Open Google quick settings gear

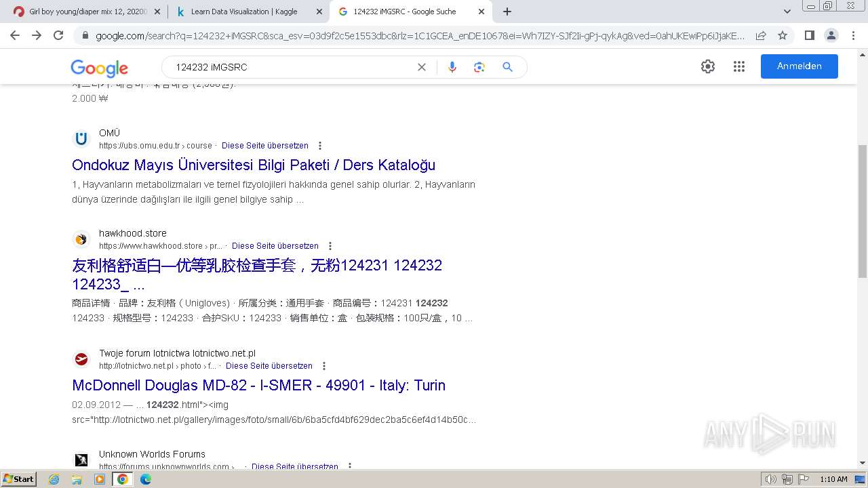click(x=708, y=66)
